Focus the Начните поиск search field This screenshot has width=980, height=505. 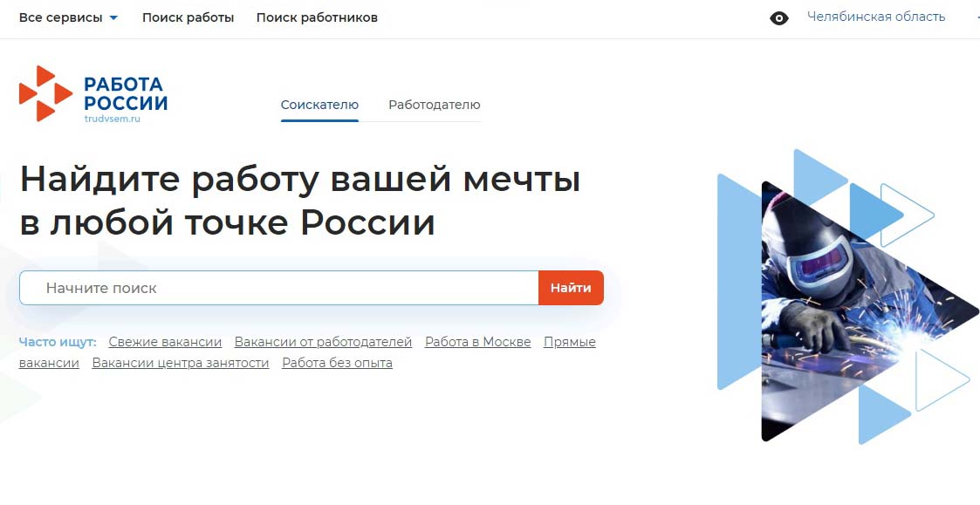click(x=278, y=288)
